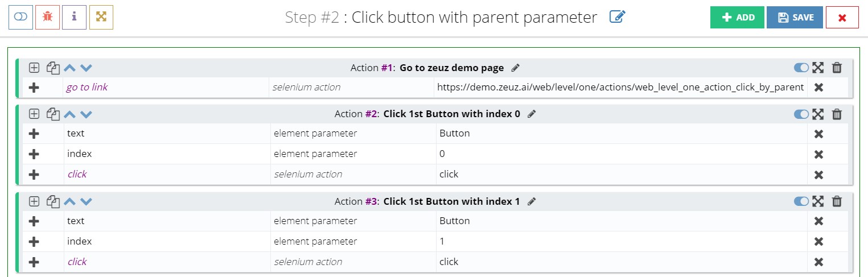Disable Action #2 using its toggle switch

801,114
